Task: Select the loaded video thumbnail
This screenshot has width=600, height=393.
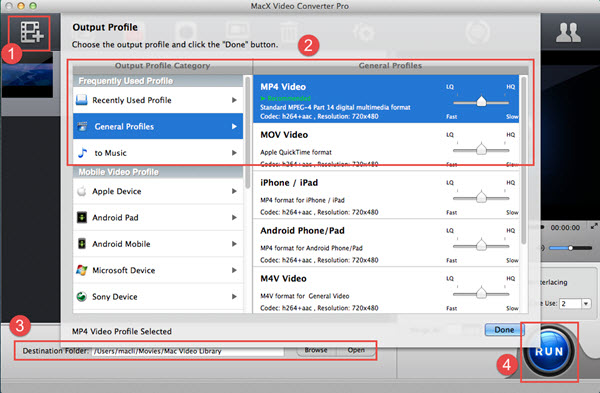Action: coord(28,75)
